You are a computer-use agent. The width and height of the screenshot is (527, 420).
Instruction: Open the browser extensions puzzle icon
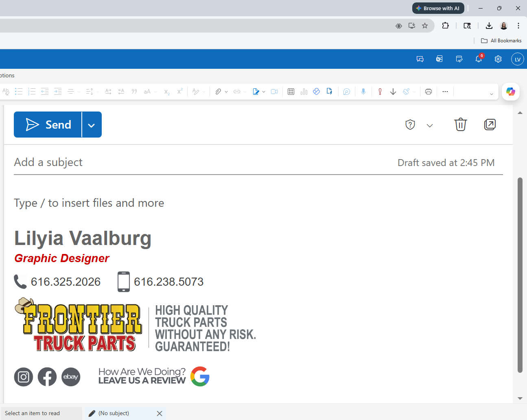point(445,26)
